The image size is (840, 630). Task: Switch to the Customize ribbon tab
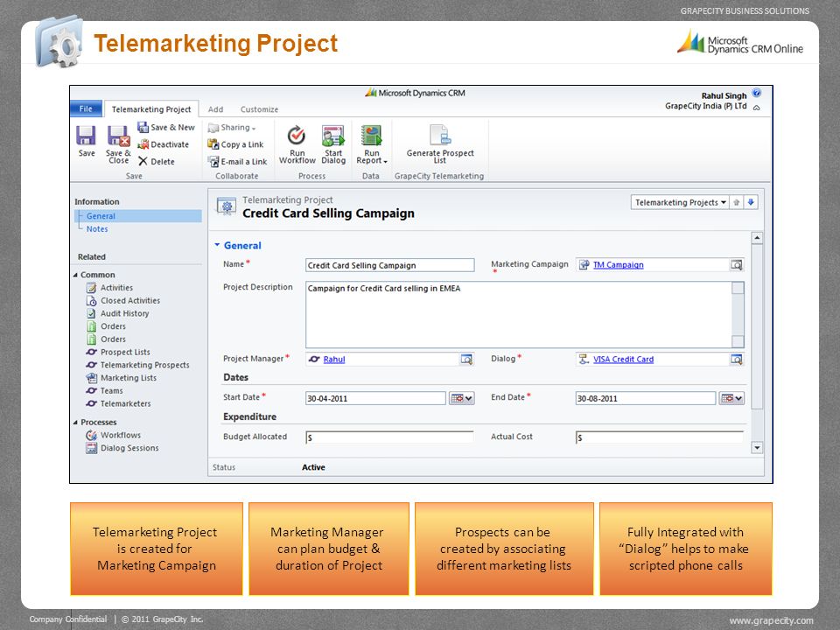(x=259, y=109)
